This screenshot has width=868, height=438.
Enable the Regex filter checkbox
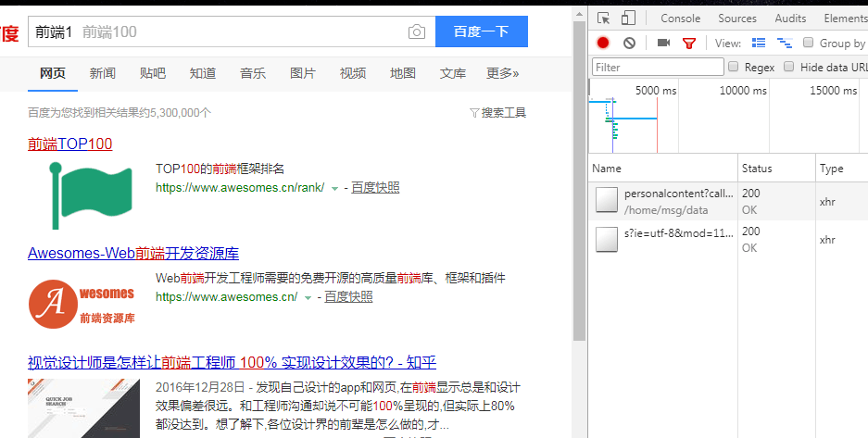(x=733, y=67)
